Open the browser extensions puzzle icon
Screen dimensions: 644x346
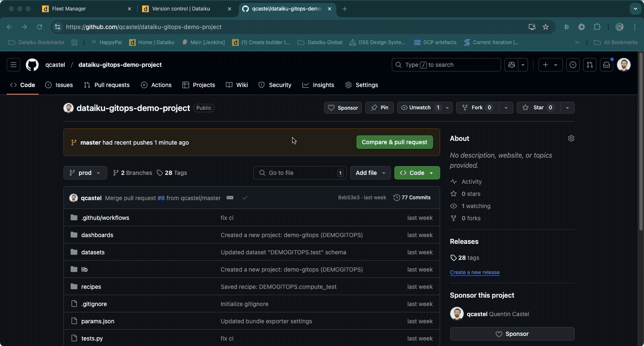coord(597,27)
